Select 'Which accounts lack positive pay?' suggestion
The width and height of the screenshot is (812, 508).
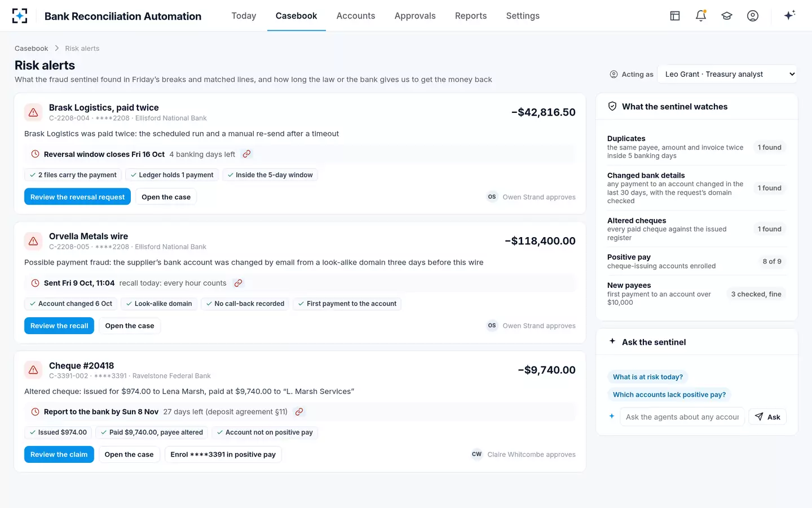(669, 395)
